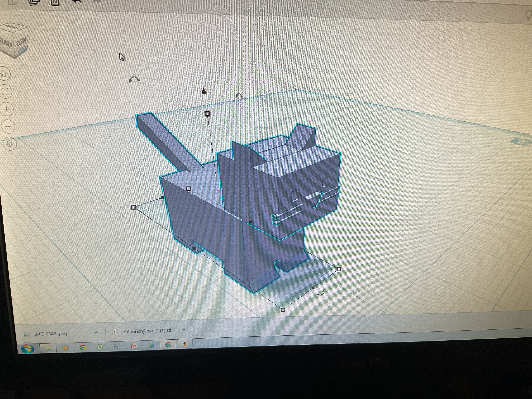532x399 pixels.
Task: Click the fit all in view button
Action: pyautogui.click(x=5, y=92)
